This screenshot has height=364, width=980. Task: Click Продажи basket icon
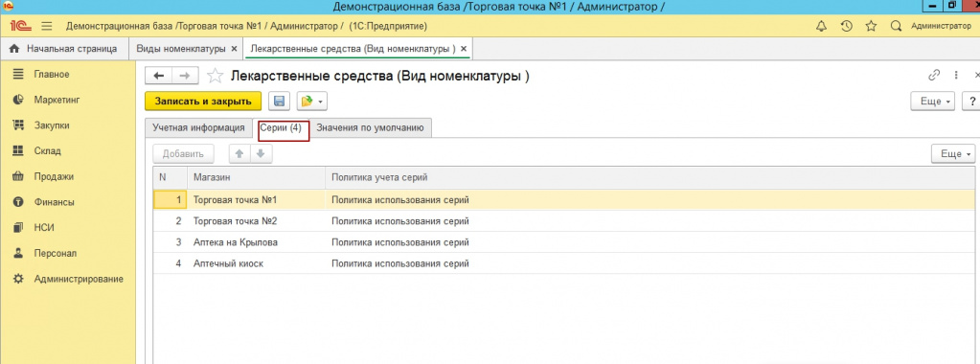pos(18,176)
